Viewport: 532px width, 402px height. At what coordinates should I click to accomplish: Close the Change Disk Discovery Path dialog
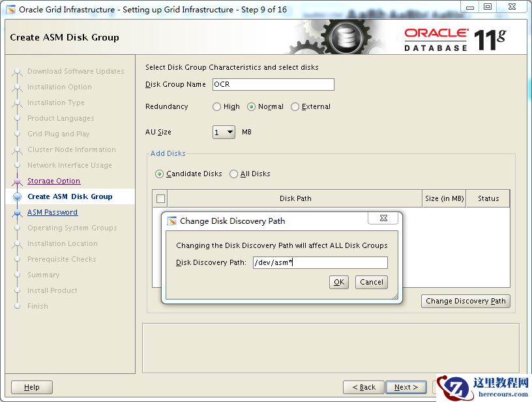pos(383,218)
